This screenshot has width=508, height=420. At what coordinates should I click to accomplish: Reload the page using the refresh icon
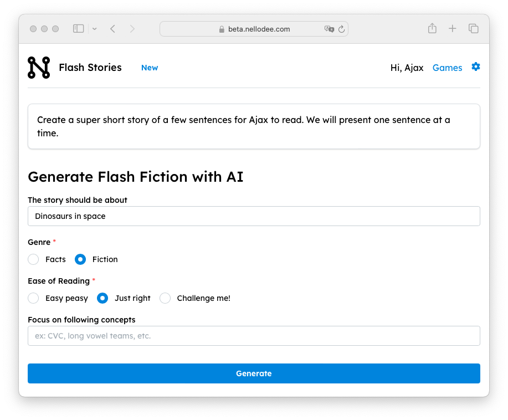tap(341, 29)
